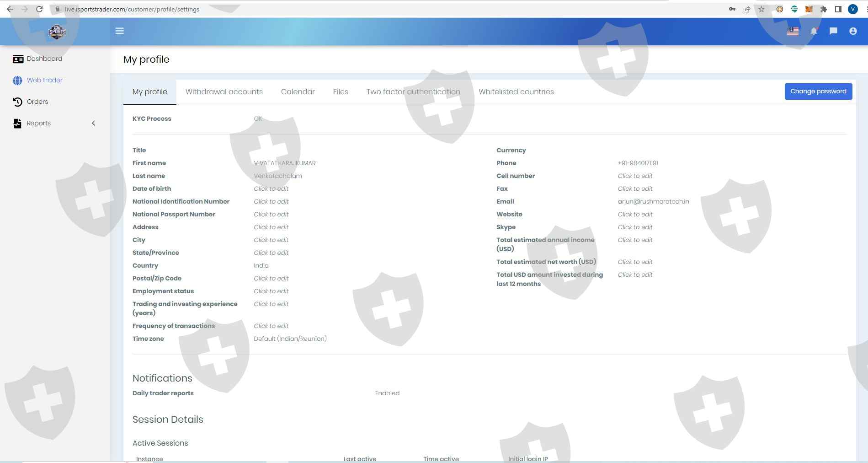Image resolution: width=868 pixels, height=463 pixels.
Task: Open the browser extensions puzzle icon
Action: pos(824,9)
